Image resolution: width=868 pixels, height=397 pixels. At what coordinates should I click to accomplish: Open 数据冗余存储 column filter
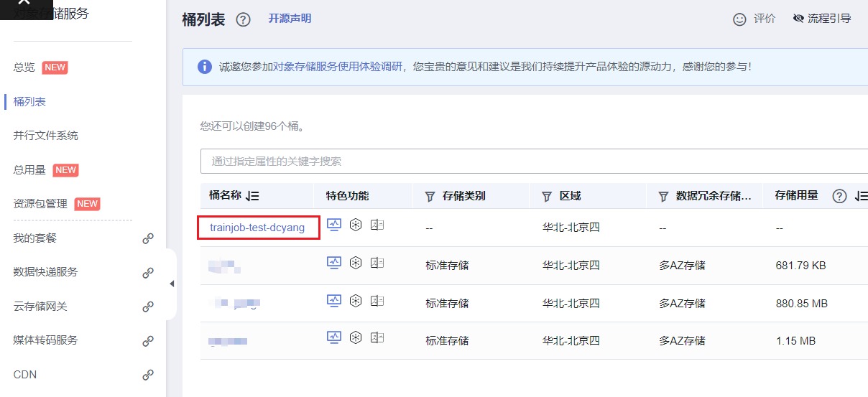(x=662, y=196)
